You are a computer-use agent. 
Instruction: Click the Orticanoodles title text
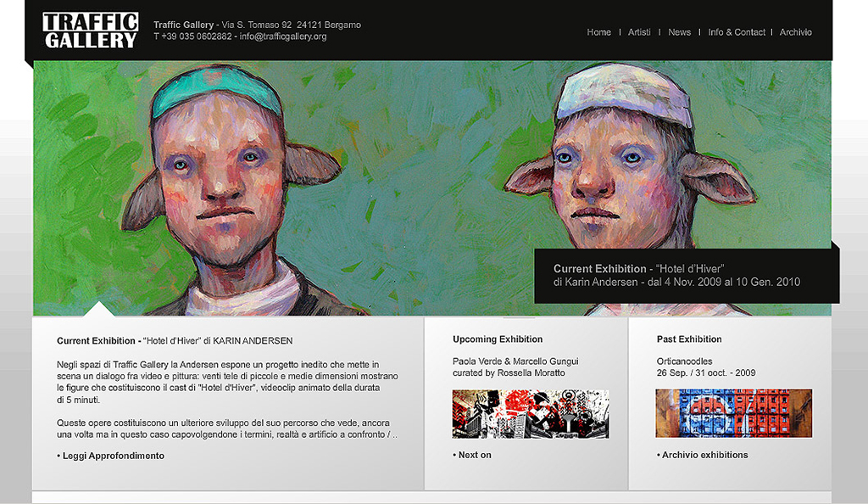[x=684, y=361]
